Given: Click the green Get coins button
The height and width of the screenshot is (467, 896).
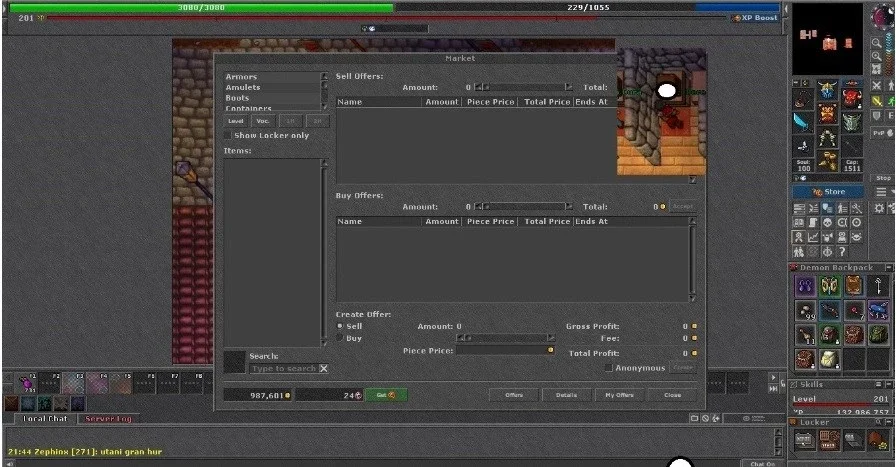Looking at the screenshot, I should pos(386,395).
